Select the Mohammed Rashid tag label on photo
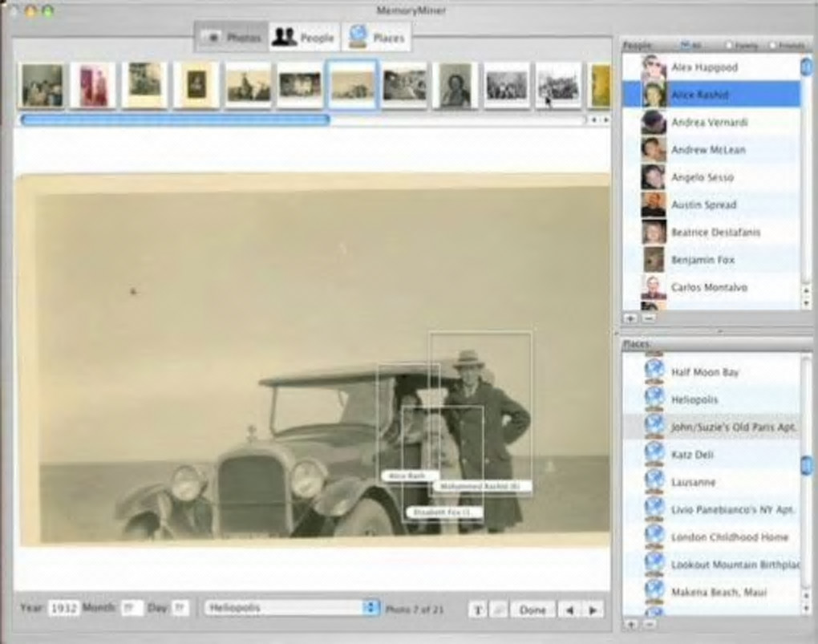Image resolution: width=818 pixels, height=644 pixels. click(481, 486)
